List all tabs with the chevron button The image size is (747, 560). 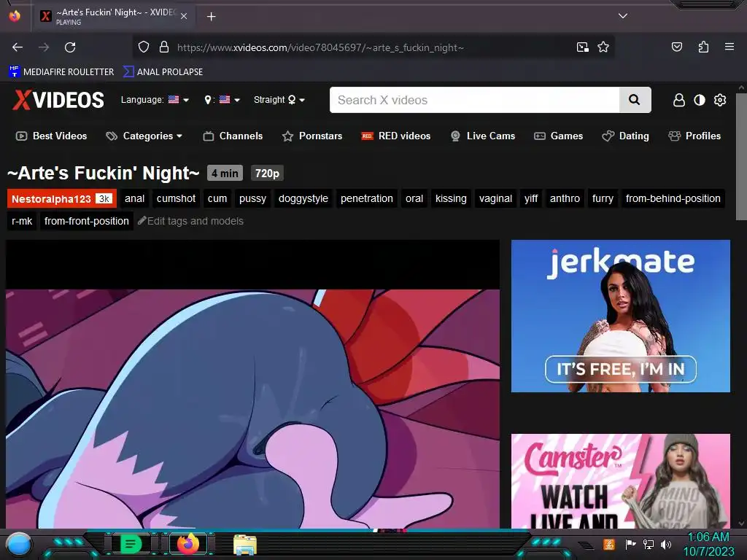click(x=623, y=16)
